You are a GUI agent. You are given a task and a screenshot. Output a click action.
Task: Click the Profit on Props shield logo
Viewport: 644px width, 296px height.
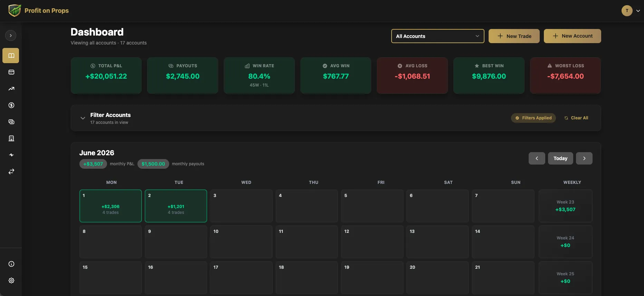click(x=15, y=11)
